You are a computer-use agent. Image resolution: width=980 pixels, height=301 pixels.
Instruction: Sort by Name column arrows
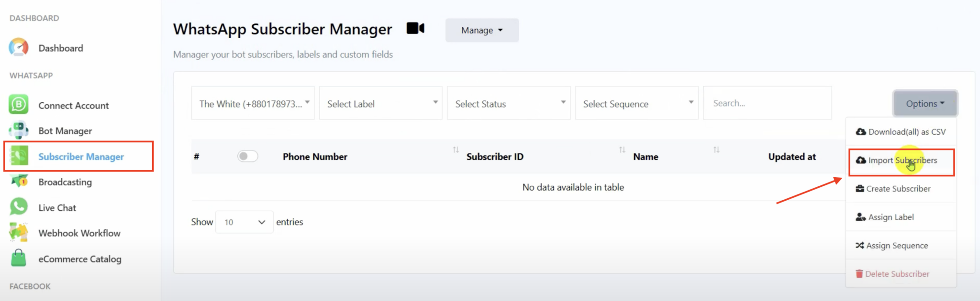(x=716, y=150)
